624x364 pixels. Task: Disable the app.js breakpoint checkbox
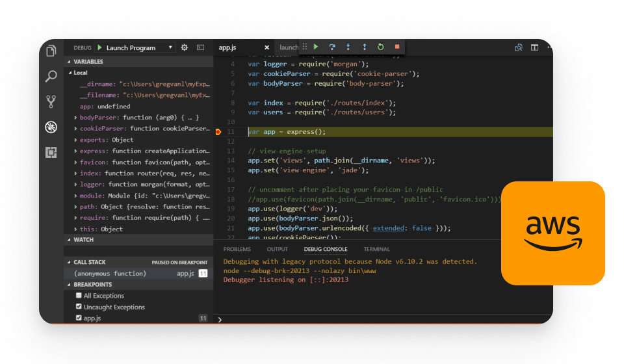pyautogui.click(x=79, y=318)
